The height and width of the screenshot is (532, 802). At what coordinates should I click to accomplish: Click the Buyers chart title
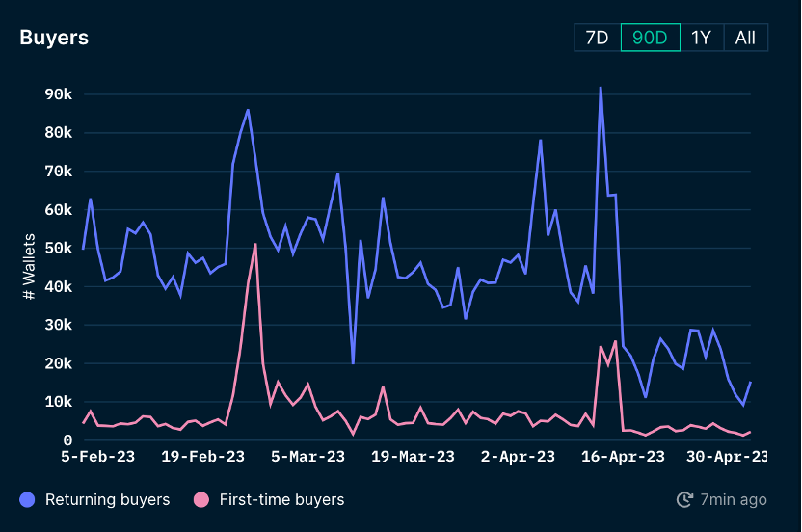click(x=54, y=38)
